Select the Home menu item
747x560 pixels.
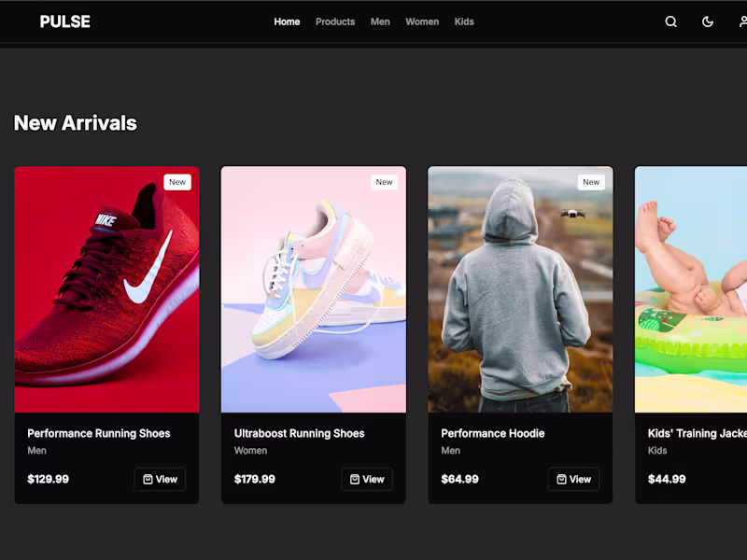coord(287,21)
